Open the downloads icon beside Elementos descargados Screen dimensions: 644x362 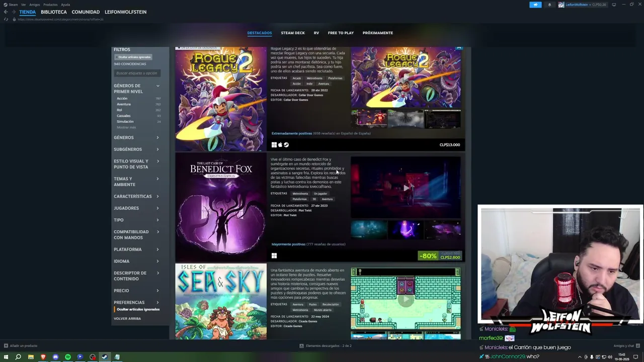tap(301, 346)
